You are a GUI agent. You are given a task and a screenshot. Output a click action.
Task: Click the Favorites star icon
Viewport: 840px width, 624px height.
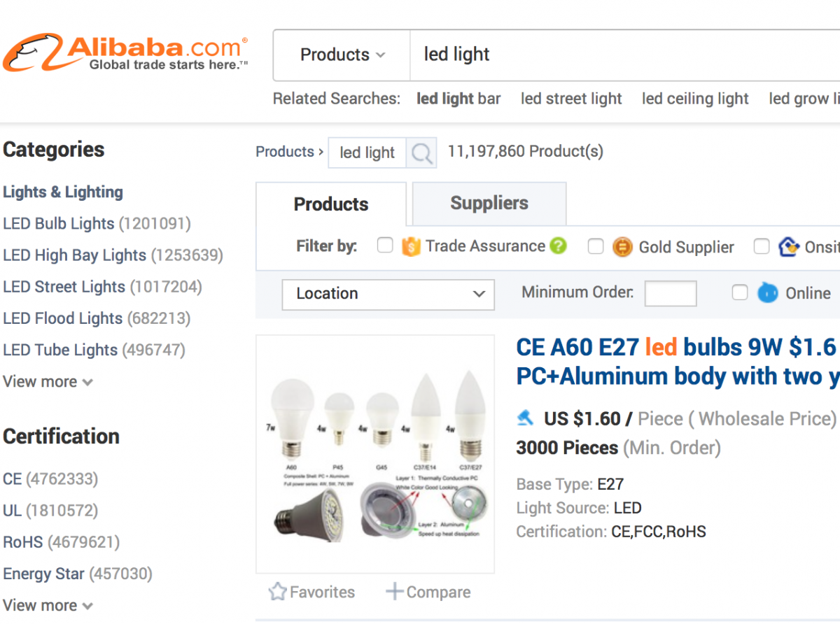pos(277,592)
